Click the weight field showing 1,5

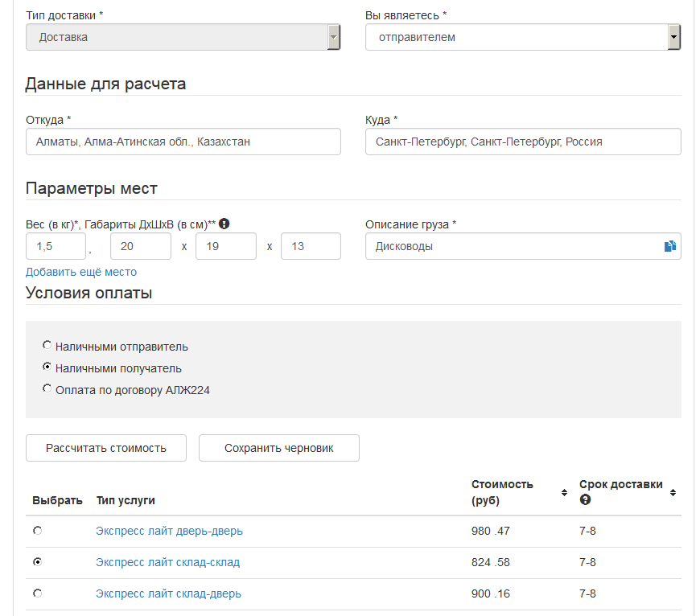[x=56, y=247]
